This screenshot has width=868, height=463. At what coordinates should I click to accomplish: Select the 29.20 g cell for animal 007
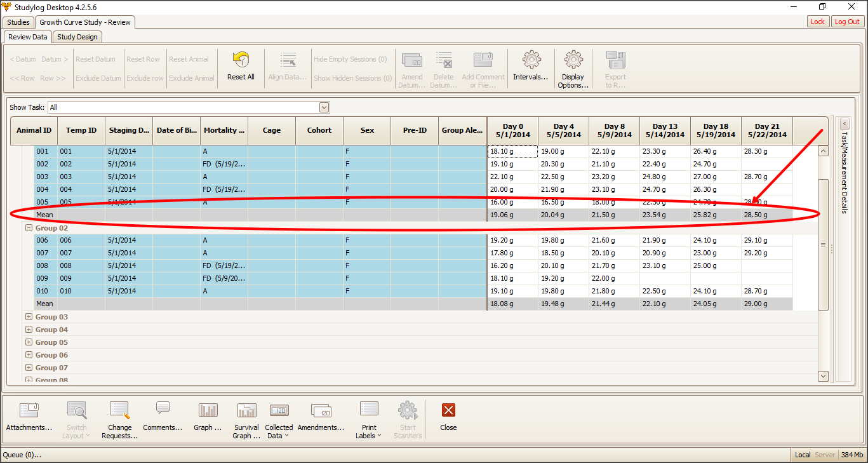[x=767, y=253]
